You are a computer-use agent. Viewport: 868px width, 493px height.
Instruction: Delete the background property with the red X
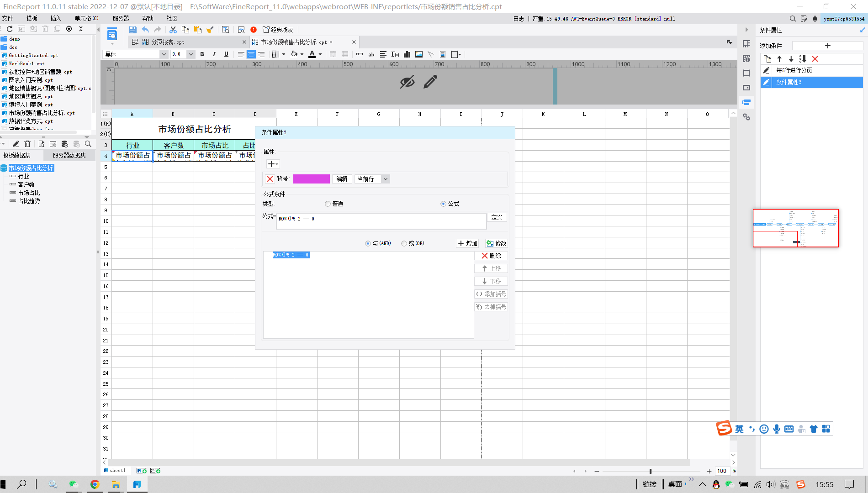click(x=270, y=179)
